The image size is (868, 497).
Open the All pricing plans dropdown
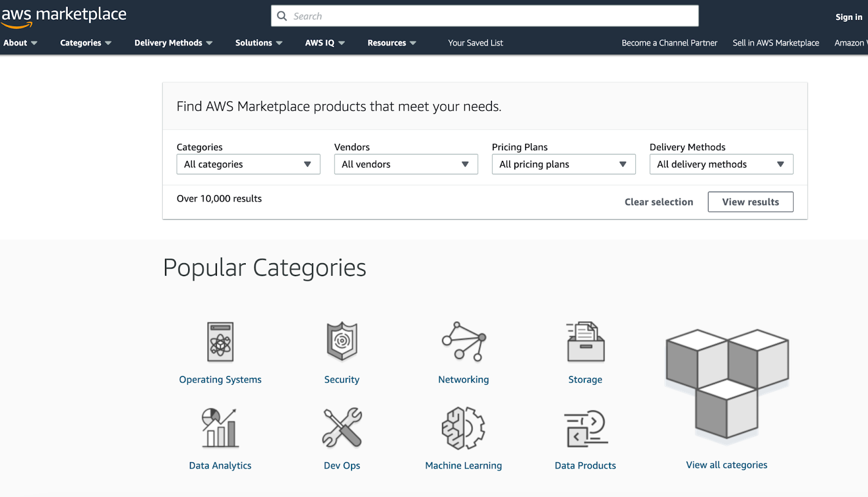point(563,164)
